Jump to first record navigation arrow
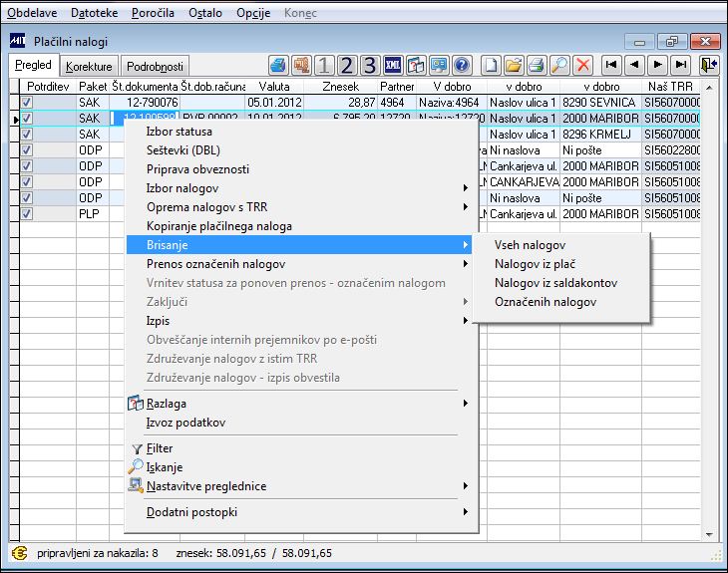 pyautogui.click(x=611, y=65)
